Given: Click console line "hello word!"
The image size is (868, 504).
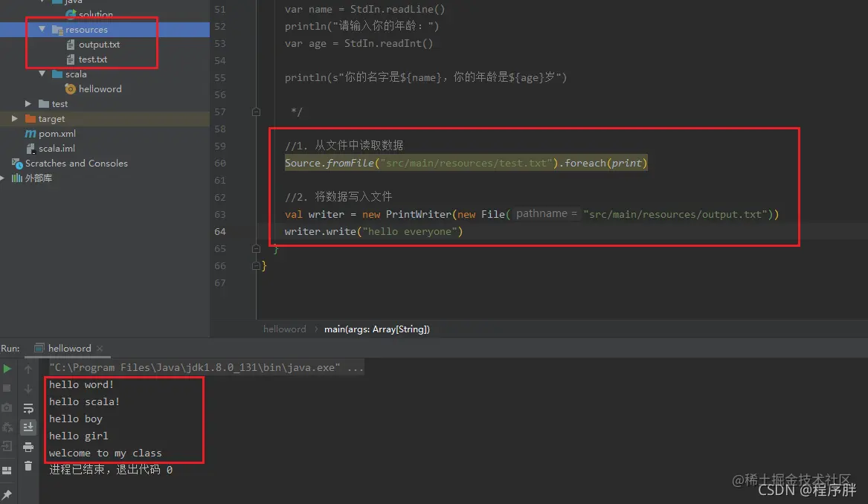Looking at the screenshot, I should [x=81, y=384].
